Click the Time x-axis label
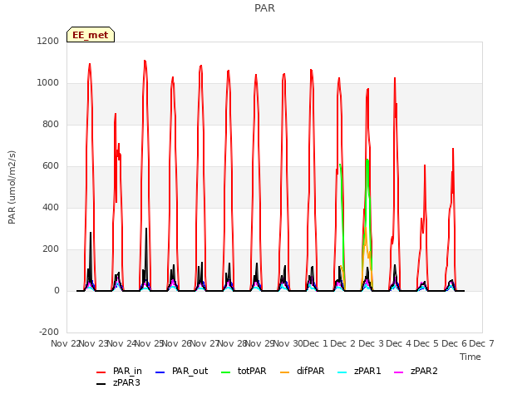 pyautogui.click(x=470, y=357)
